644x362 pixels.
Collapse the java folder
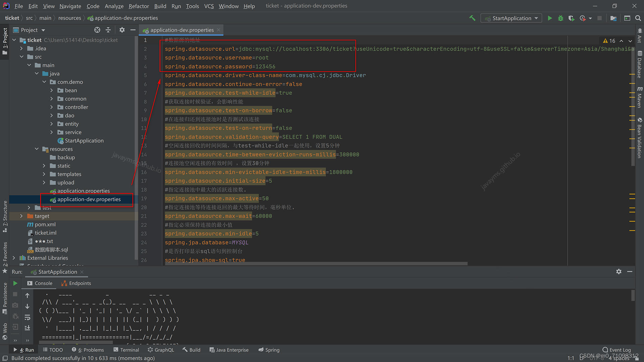[x=37, y=73]
